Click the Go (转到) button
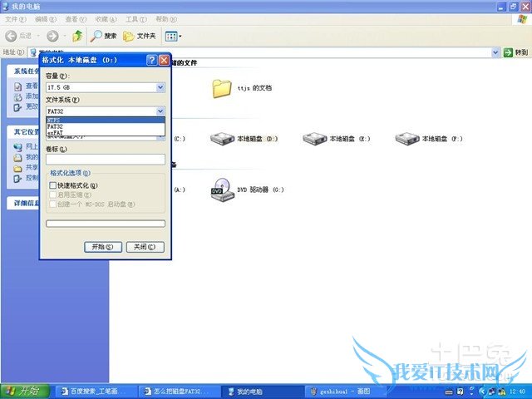Image resolution: width=532 pixels, height=399 pixels. pyautogui.click(x=516, y=52)
